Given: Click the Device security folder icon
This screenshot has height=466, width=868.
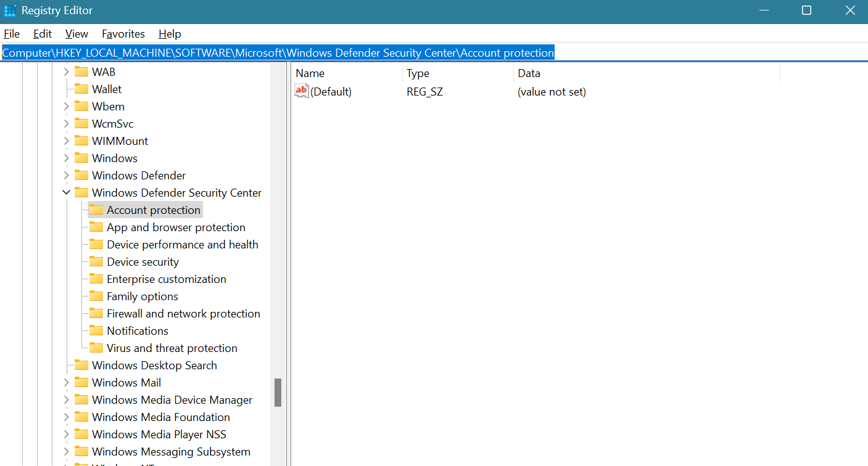Looking at the screenshot, I should coord(96,261).
